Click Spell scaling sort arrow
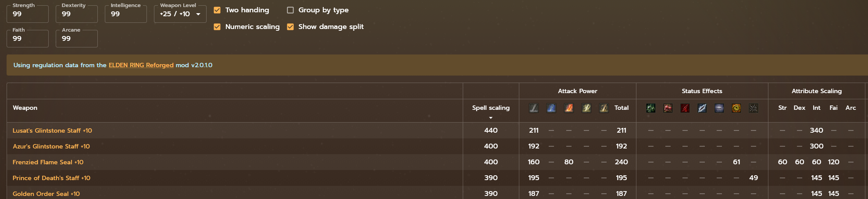 click(490, 118)
